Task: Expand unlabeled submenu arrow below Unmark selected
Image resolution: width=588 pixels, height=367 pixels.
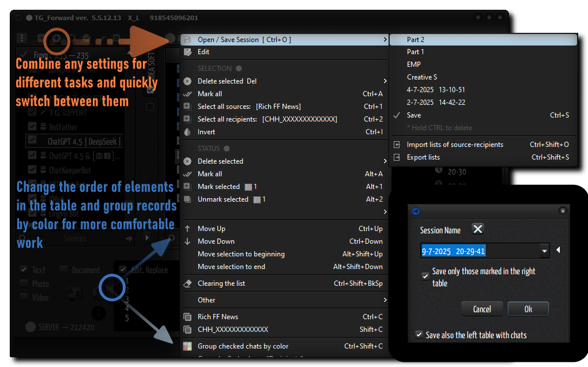Action: pyautogui.click(x=385, y=212)
